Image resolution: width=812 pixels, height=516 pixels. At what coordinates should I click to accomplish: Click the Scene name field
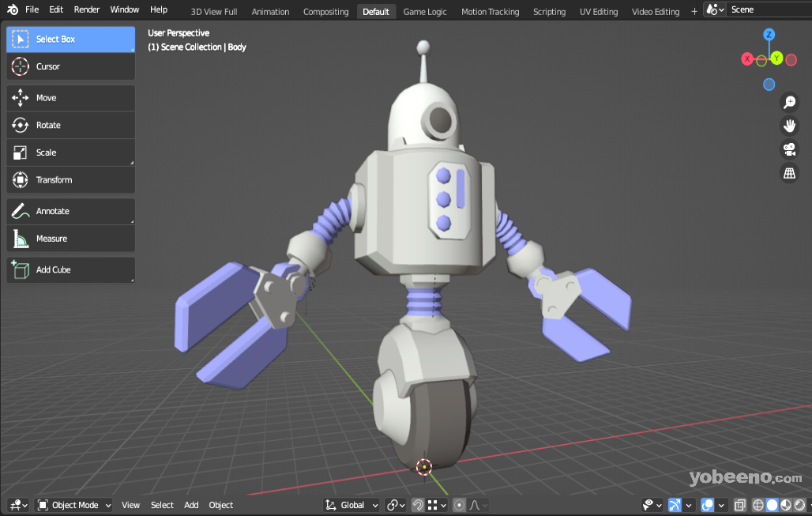(x=769, y=9)
